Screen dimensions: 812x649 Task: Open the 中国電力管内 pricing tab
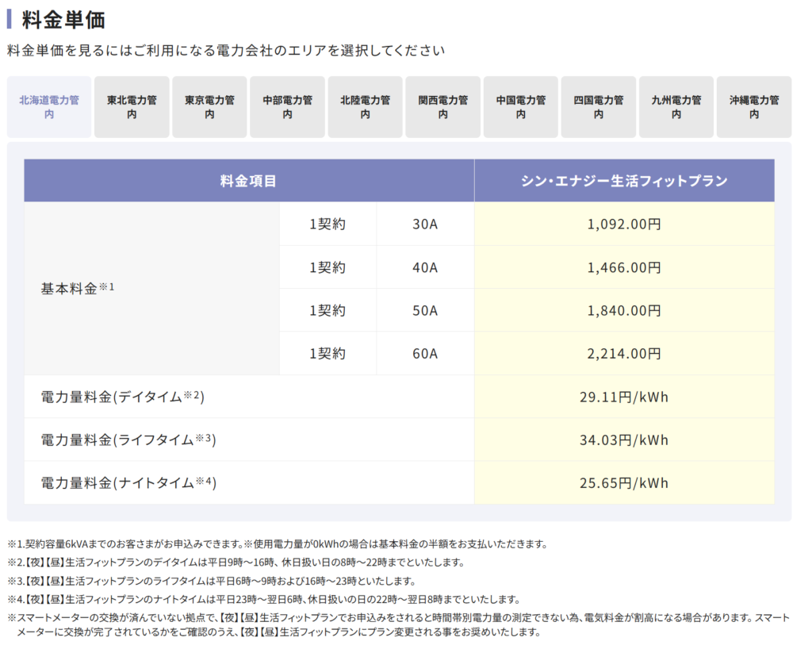[520, 106]
